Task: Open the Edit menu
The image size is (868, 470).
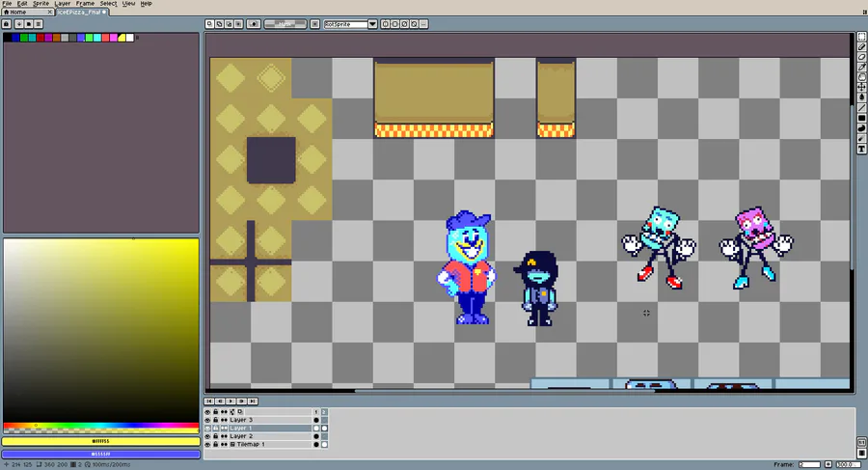Action: tap(22, 3)
